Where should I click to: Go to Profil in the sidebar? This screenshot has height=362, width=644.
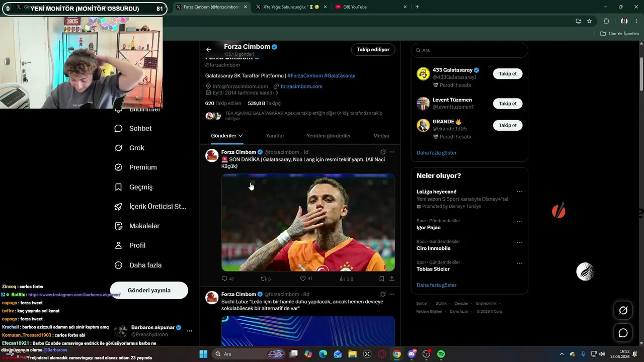[x=130, y=245]
